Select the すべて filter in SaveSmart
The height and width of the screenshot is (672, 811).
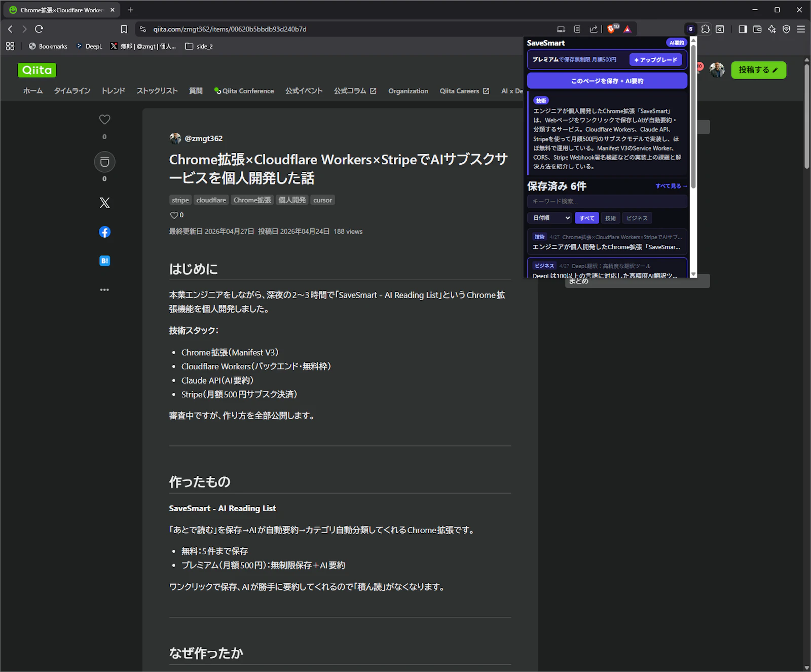(x=587, y=218)
